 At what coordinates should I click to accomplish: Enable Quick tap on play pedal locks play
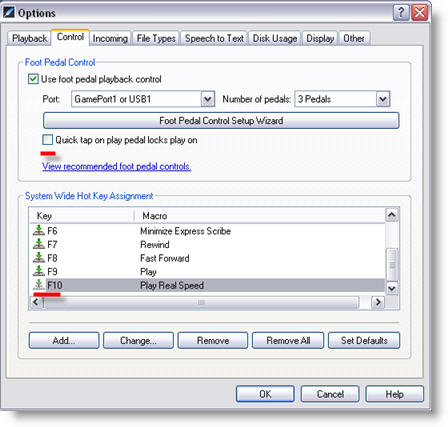[47, 140]
